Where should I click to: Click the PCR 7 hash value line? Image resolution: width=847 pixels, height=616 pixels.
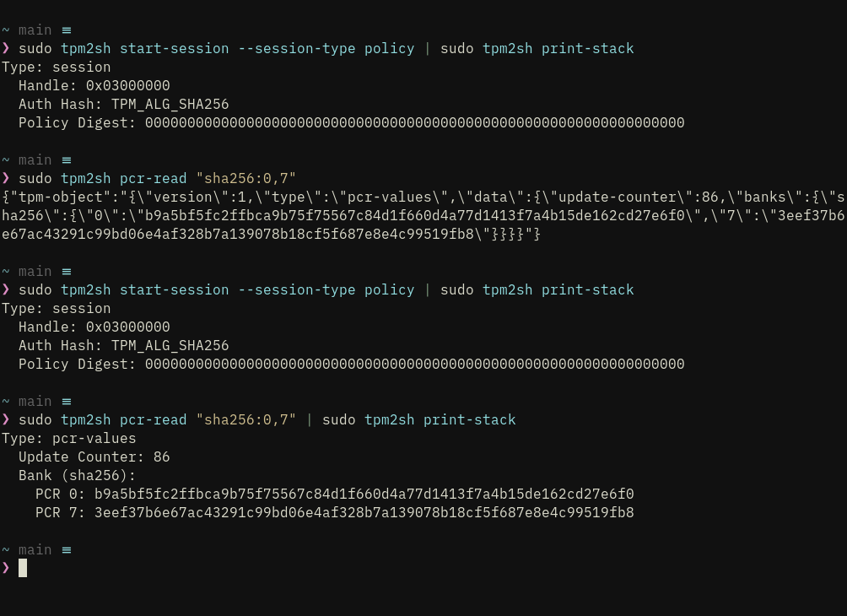[x=334, y=512]
